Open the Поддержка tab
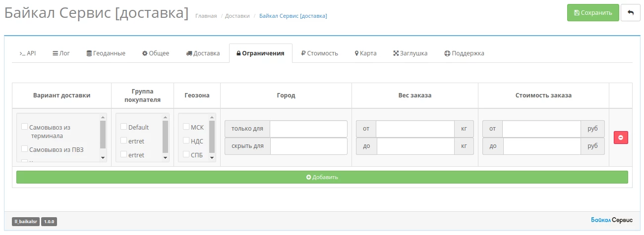The height and width of the screenshot is (235, 644). tap(464, 53)
